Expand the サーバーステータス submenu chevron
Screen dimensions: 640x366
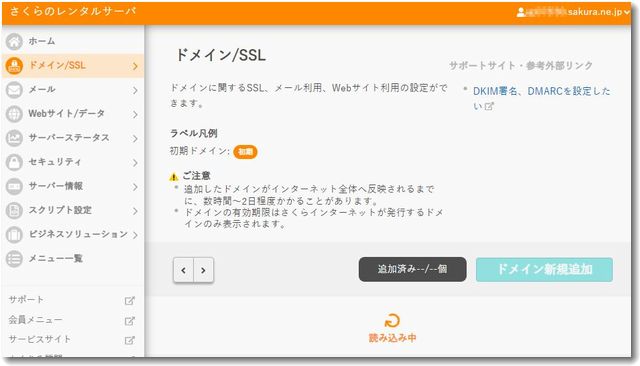[136, 139]
